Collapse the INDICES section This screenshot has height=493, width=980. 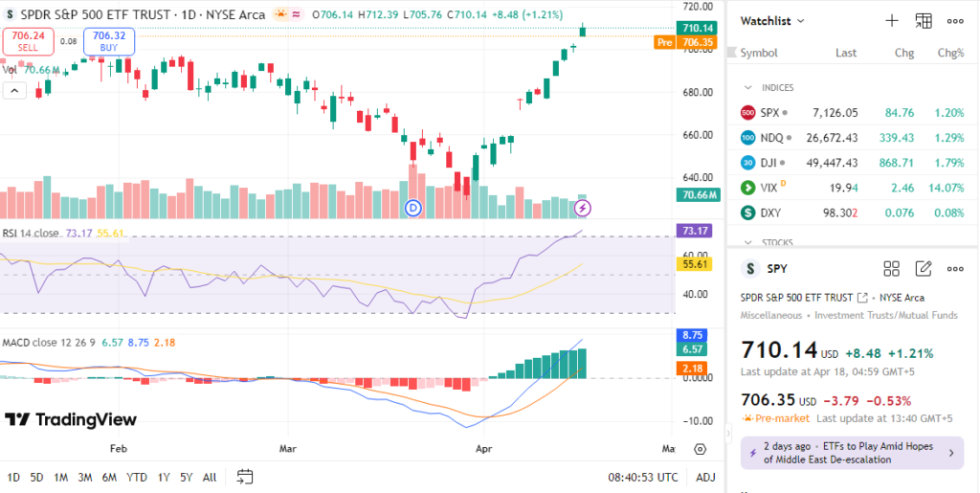pyautogui.click(x=748, y=87)
